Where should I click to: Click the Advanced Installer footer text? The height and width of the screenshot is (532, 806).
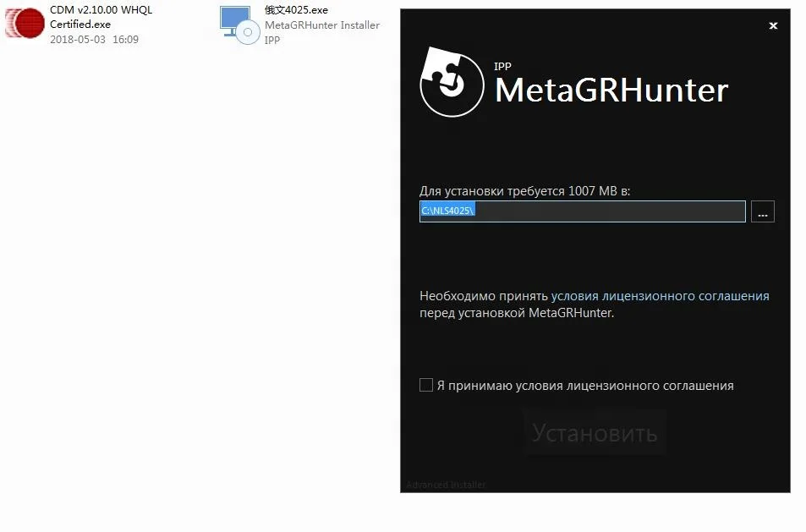point(446,485)
